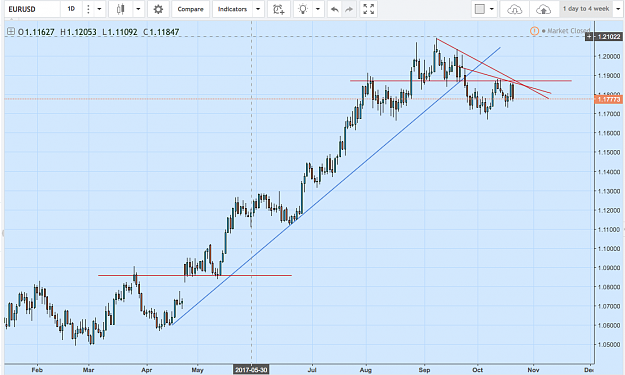Load a chart layout with cloud-download icon

(515, 9)
